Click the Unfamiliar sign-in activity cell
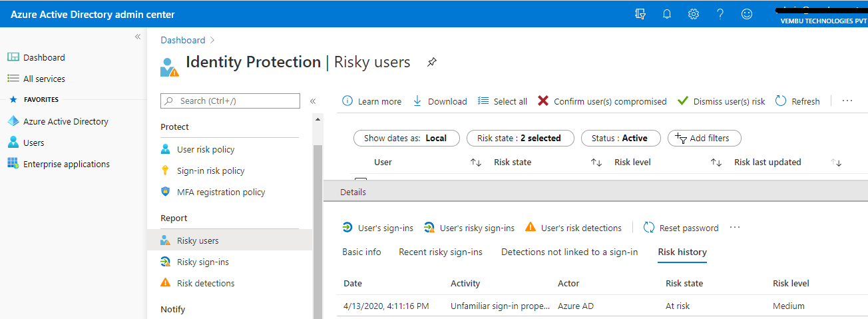The image size is (868, 319). 501,306
